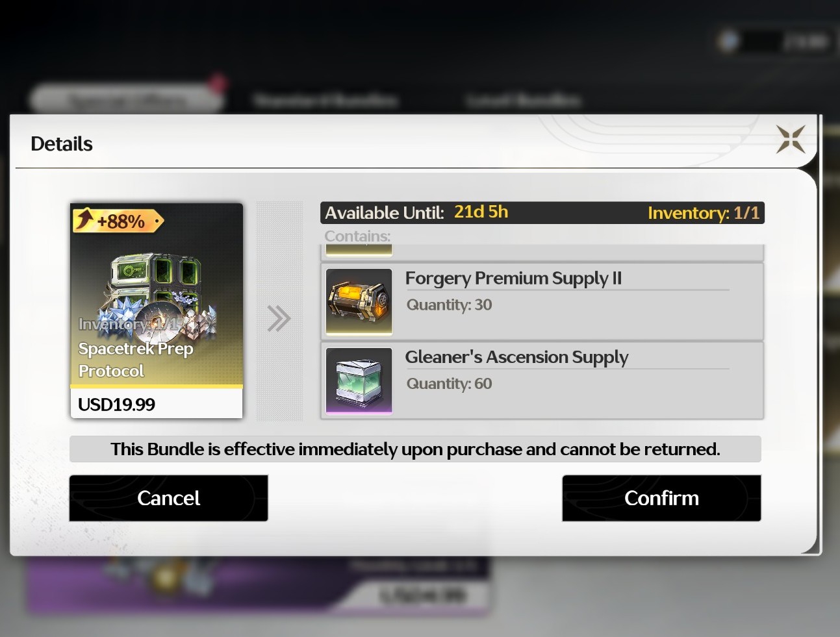Screen dimensions: 840x637
Task: Click the bundle non-returnable notice bar
Action: click(415, 449)
